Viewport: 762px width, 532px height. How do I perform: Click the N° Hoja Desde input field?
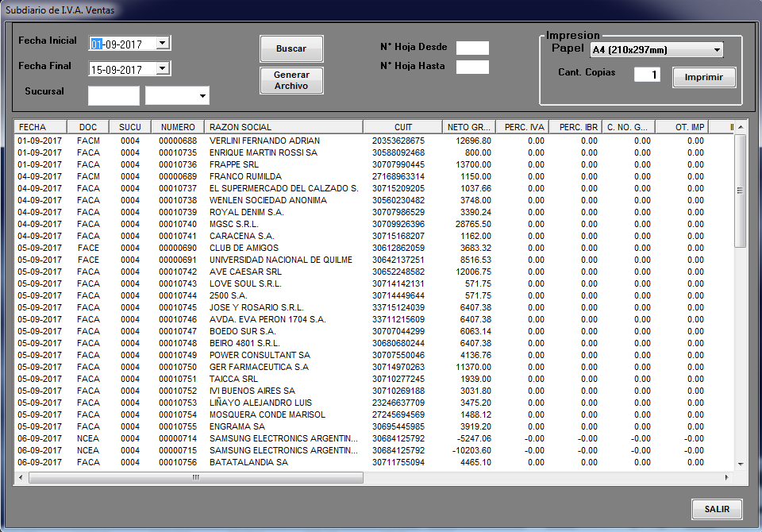pos(472,48)
